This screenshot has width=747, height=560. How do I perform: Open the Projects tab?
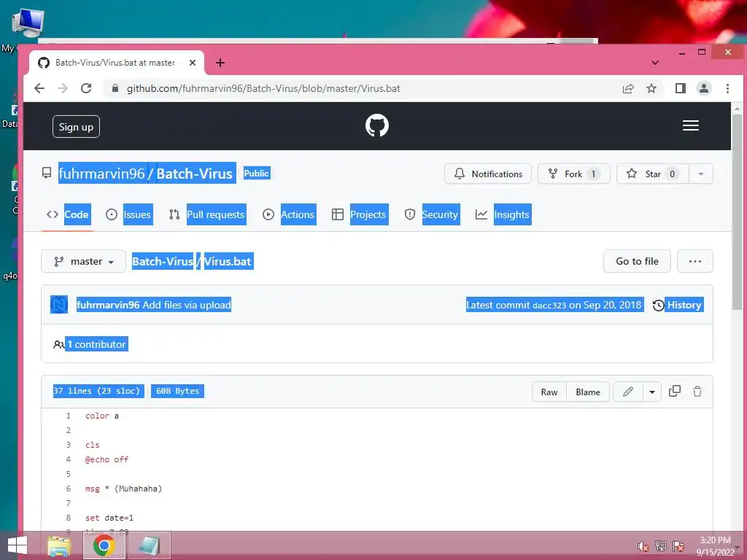point(360,215)
